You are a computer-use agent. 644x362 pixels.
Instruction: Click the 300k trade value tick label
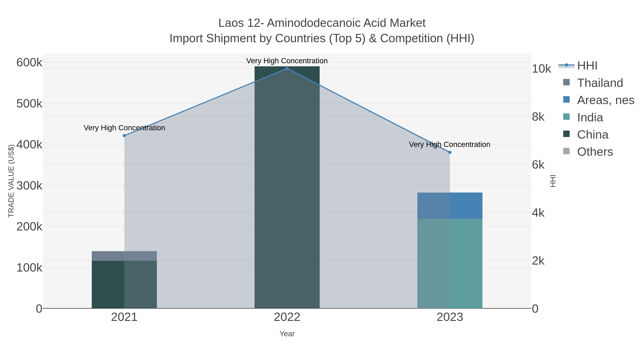pos(29,186)
